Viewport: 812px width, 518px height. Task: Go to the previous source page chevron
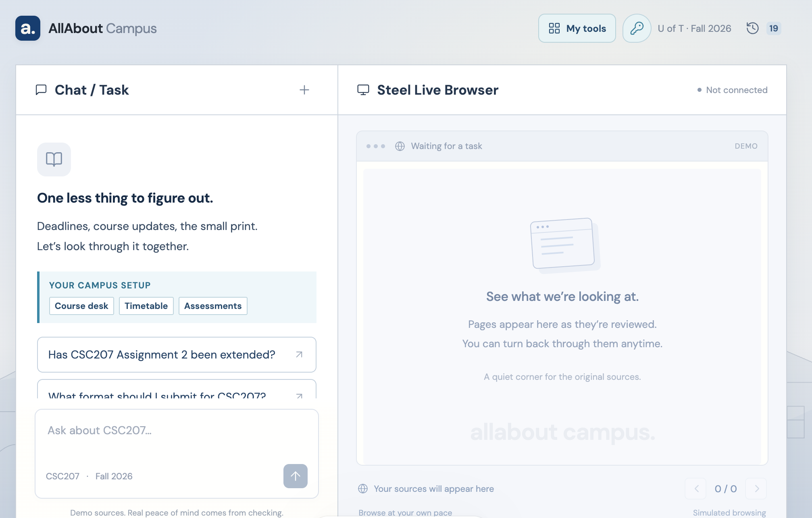696,489
